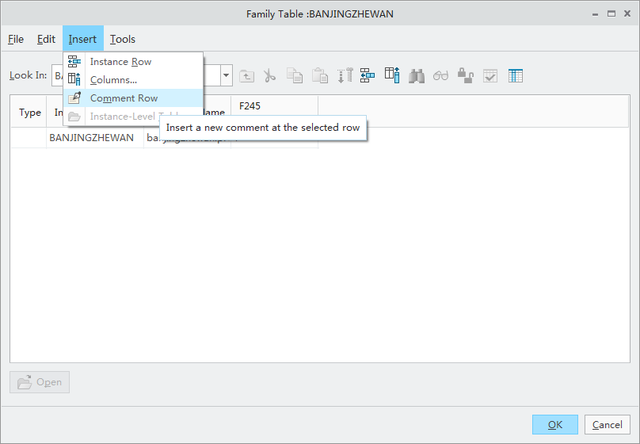Open the File menu
640x444 pixels.
[16, 39]
